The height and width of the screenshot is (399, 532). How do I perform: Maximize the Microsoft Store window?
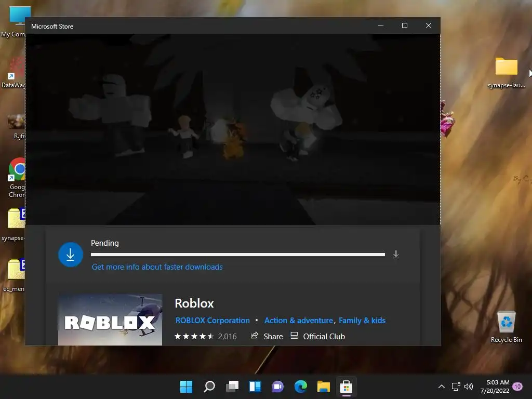pos(404,25)
